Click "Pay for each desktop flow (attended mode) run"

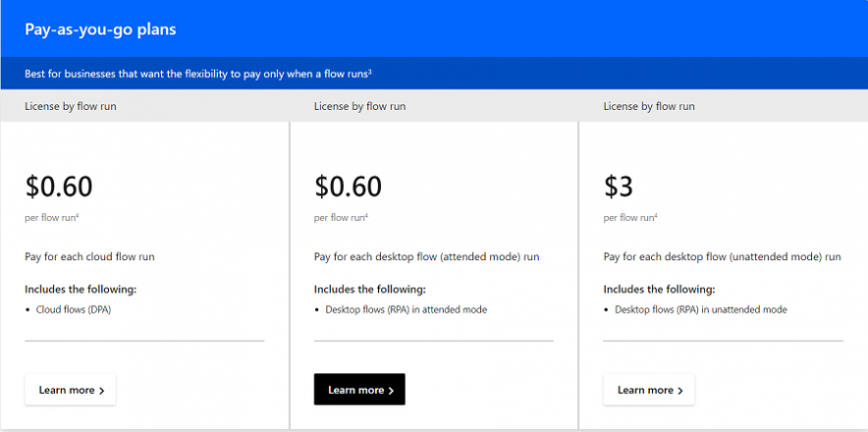[426, 257]
